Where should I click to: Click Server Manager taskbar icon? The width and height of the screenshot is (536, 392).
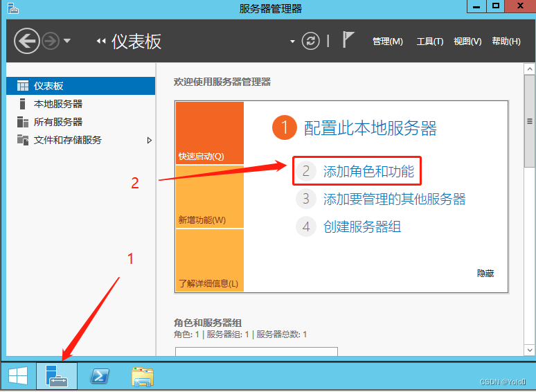[57, 376]
